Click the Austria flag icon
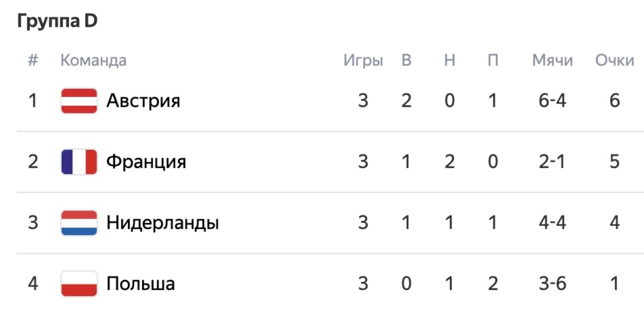The image size is (644, 309). click(x=79, y=101)
